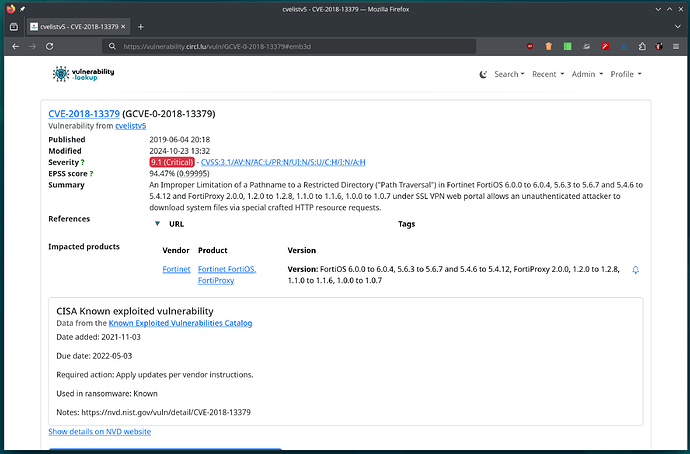The height and width of the screenshot is (454, 690).
Task: Click the grey planet-shaped extension icon
Action: (x=586, y=46)
